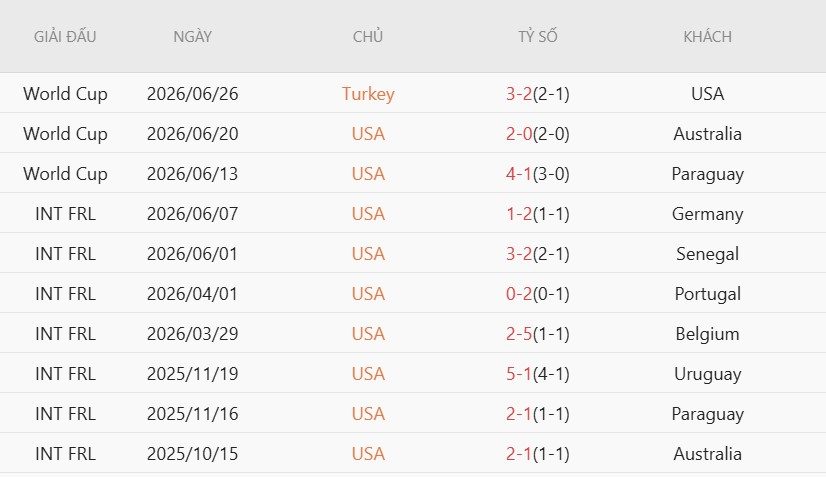The height and width of the screenshot is (477, 826).
Task: Open the 4-1 score against Paraguay
Action: [x=519, y=174]
